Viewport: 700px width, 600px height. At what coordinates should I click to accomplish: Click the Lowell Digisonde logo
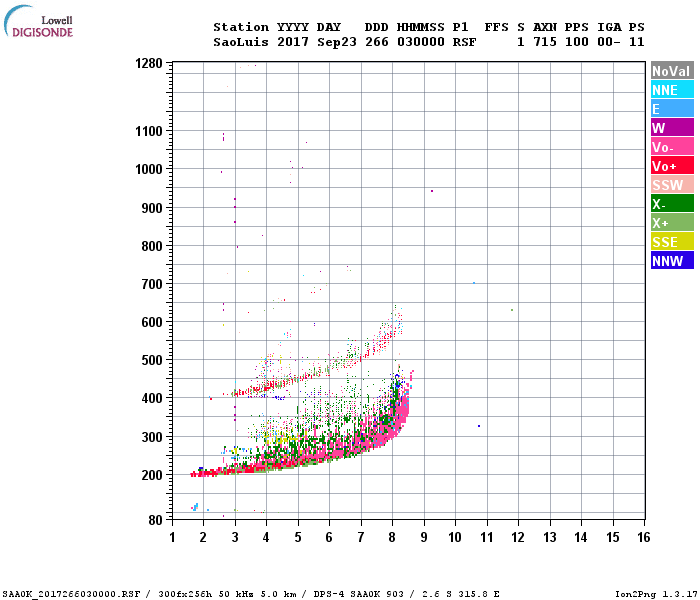[38, 21]
